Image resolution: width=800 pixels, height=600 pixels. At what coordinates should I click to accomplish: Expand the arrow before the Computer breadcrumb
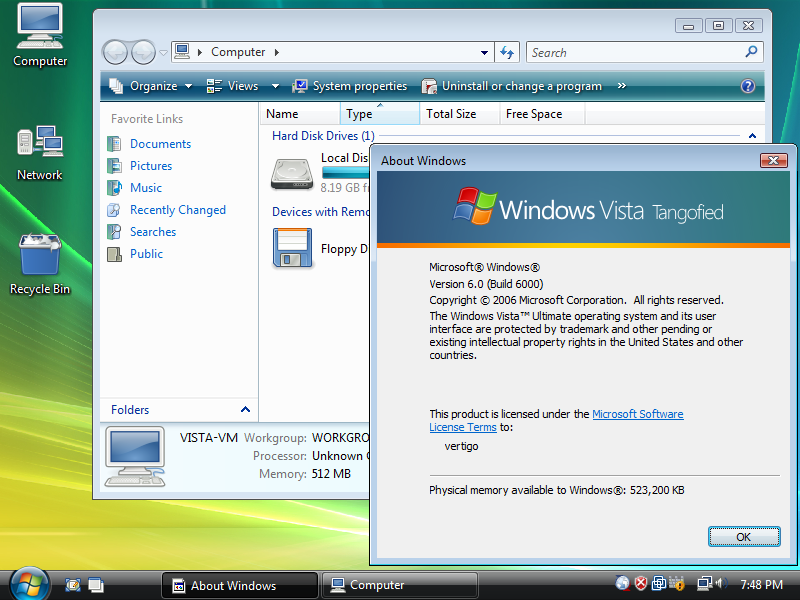[200, 52]
